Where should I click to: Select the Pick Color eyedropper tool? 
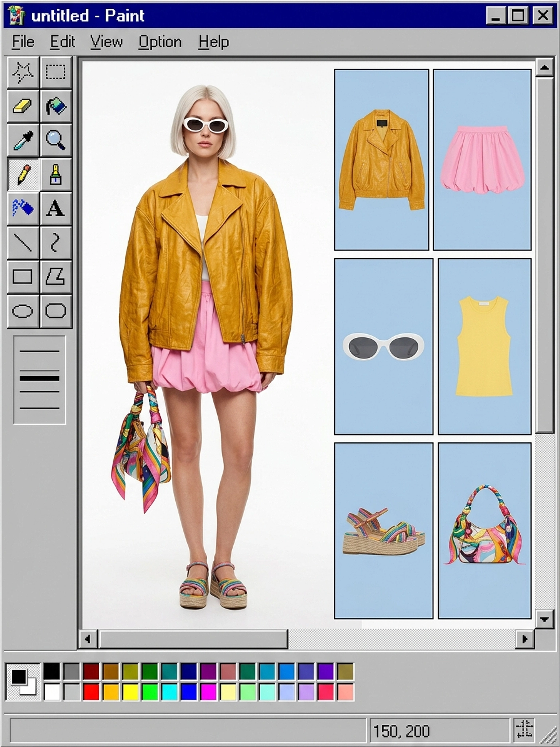coord(23,140)
